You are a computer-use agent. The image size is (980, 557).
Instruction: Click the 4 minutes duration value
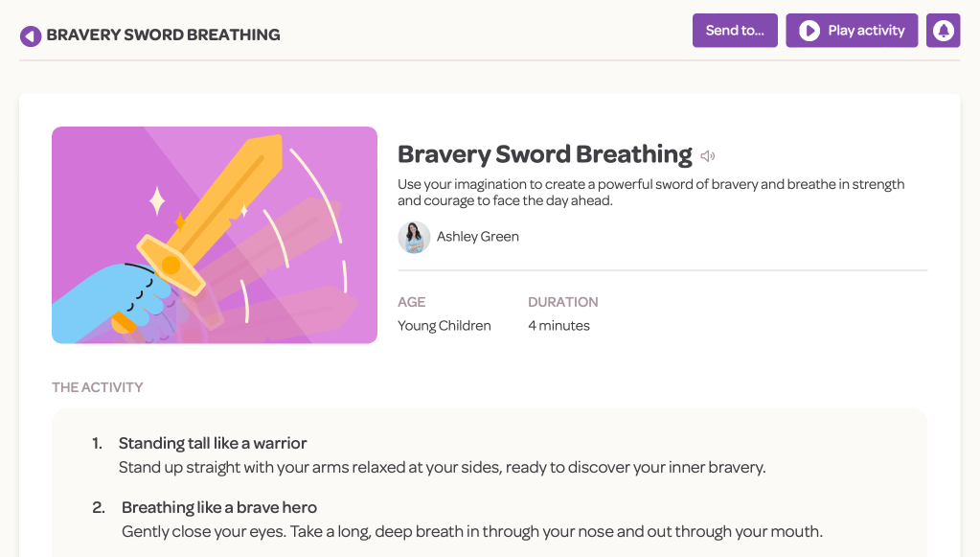[558, 326]
